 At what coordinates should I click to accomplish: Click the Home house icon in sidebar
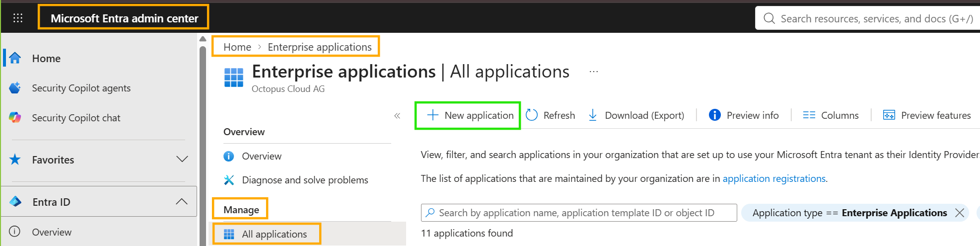point(15,58)
